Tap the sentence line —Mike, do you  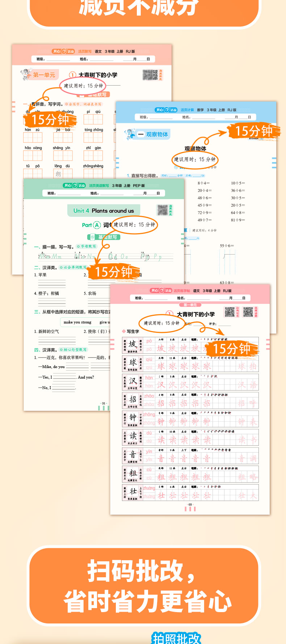[x=51, y=367]
